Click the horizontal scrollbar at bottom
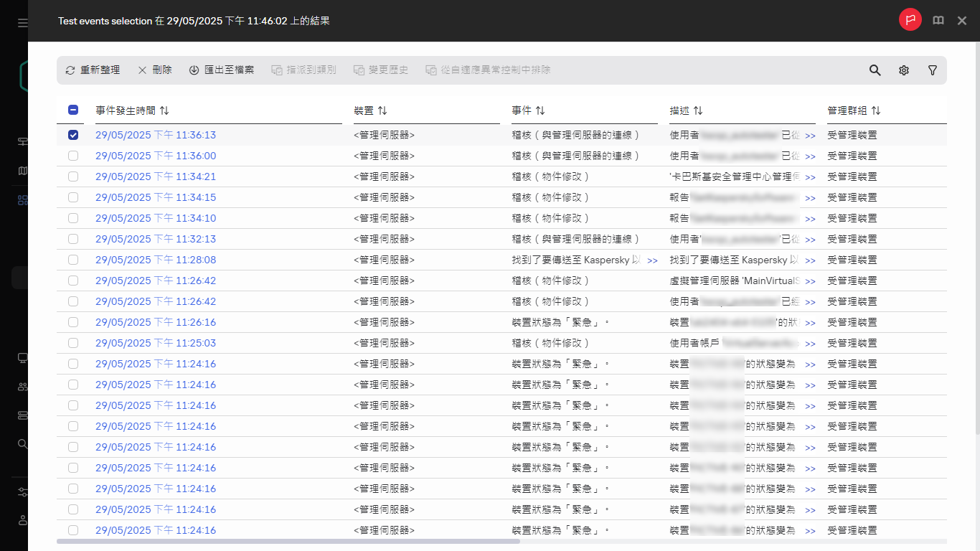Viewport: 980px width, 551px height. (287, 541)
